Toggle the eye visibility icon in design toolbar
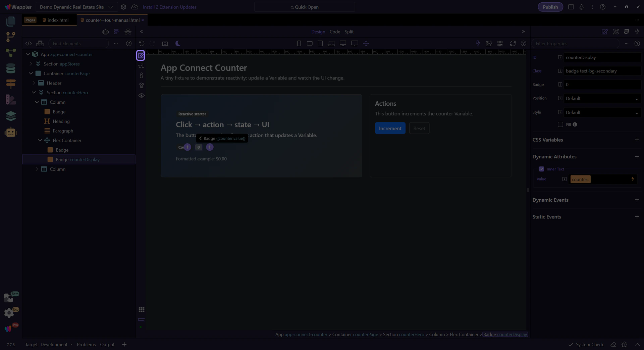This screenshot has height=350, width=644. [x=142, y=96]
